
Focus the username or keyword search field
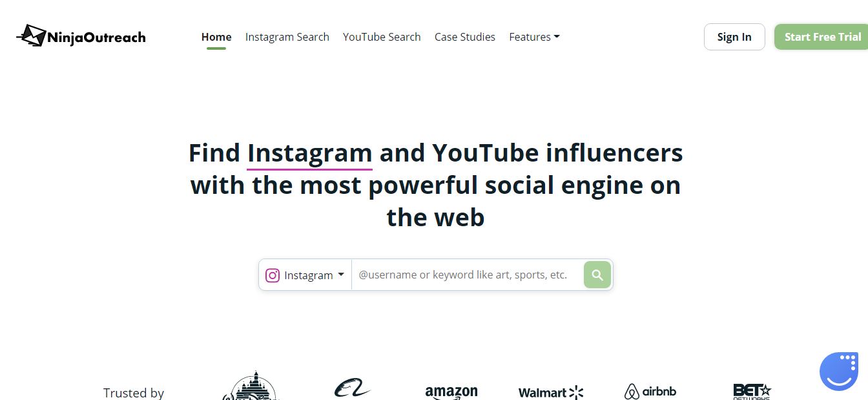[x=468, y=275]
